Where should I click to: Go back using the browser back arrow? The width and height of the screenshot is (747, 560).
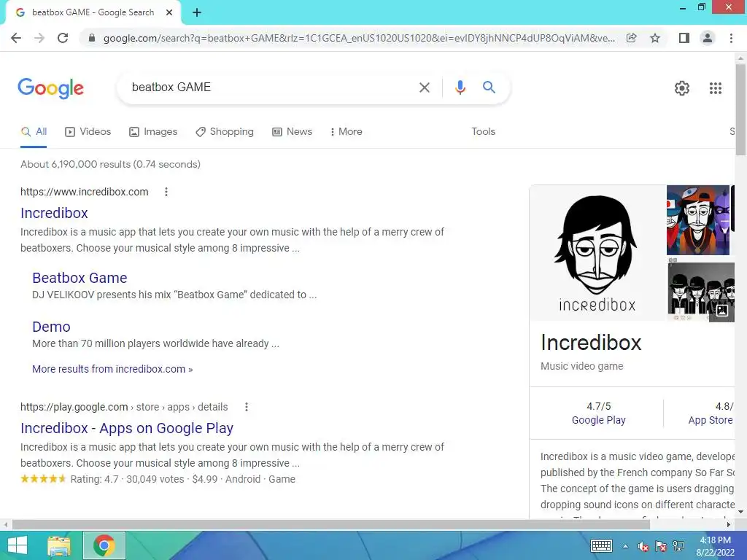[x=16, y=38]
